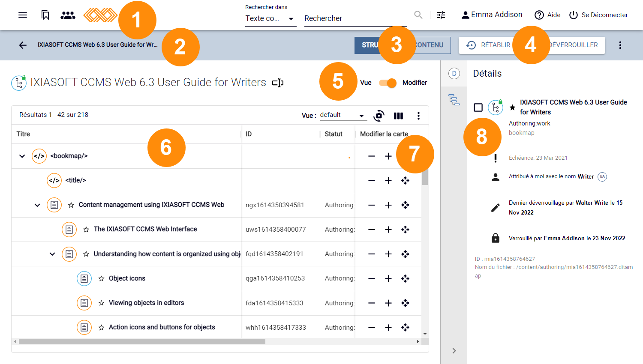Collapse the right Details sidebar chevron
Image resolution: width=643 pixels, height=364 pixels.
tap(454, 351)
